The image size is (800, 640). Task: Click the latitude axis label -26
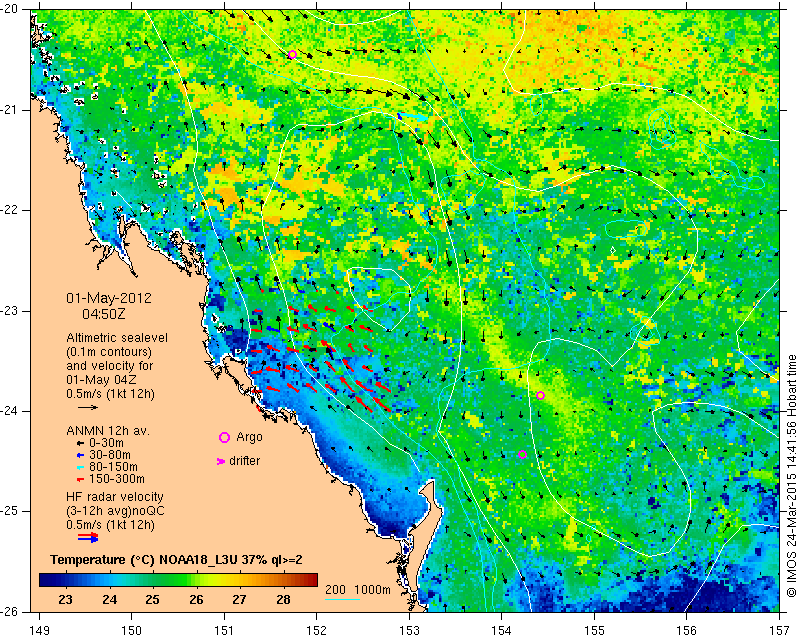tap(10, 612)
